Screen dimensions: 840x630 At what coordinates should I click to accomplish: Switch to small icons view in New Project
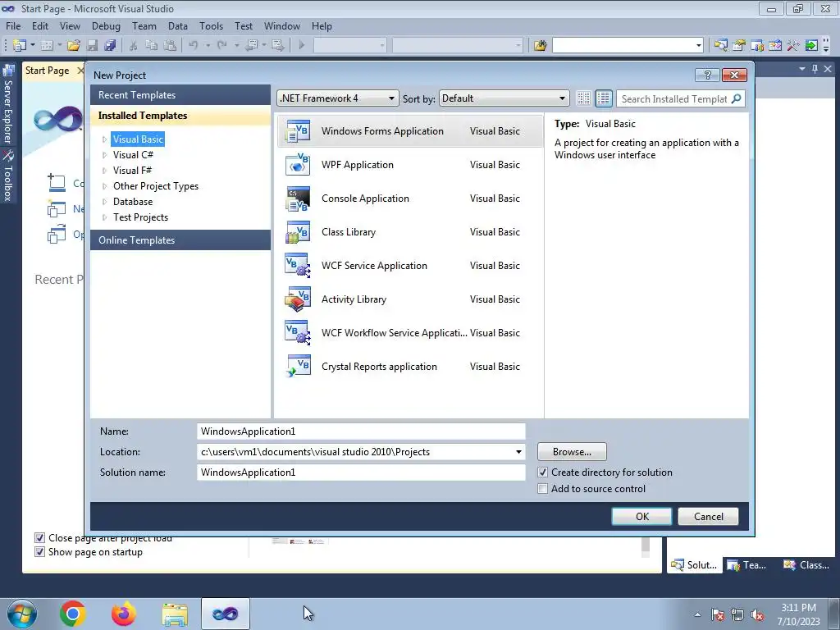(x=583, y=98)
